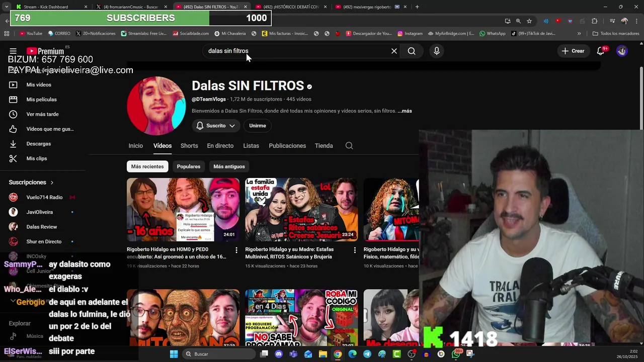Open the WhatsApp bookmark
644x362 pixels.
pyautogui.click(x=492, y=34)
